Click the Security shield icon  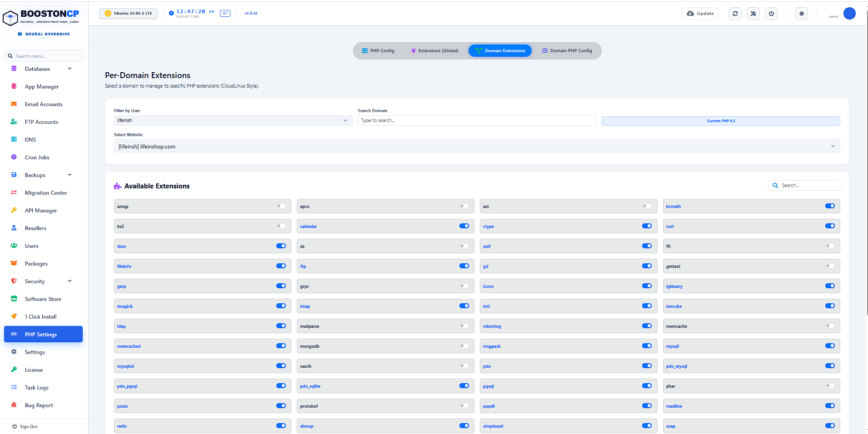(14, 281)
